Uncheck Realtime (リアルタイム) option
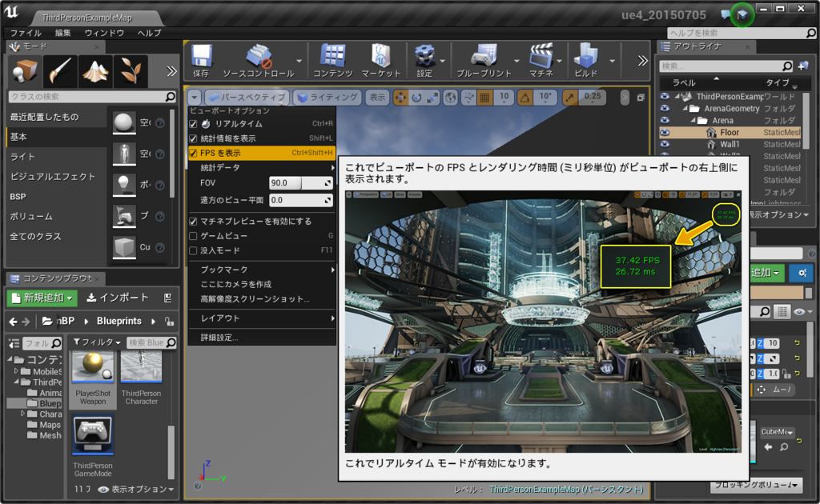This screenshot has width=820, height=504. tap(193, 124)
